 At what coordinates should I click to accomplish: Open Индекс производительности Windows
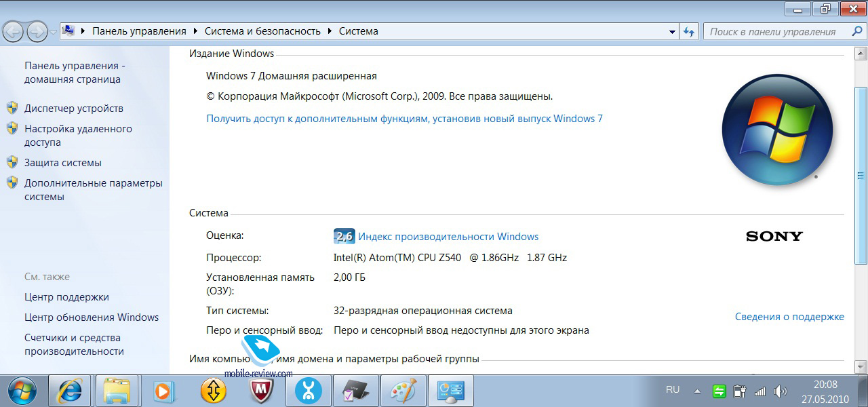coord(448,237)
